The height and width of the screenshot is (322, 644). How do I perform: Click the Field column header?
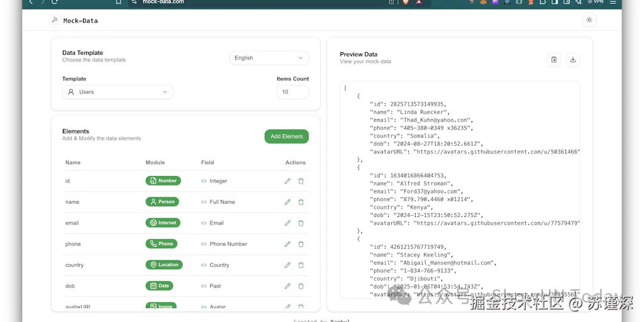click(208, 163)
